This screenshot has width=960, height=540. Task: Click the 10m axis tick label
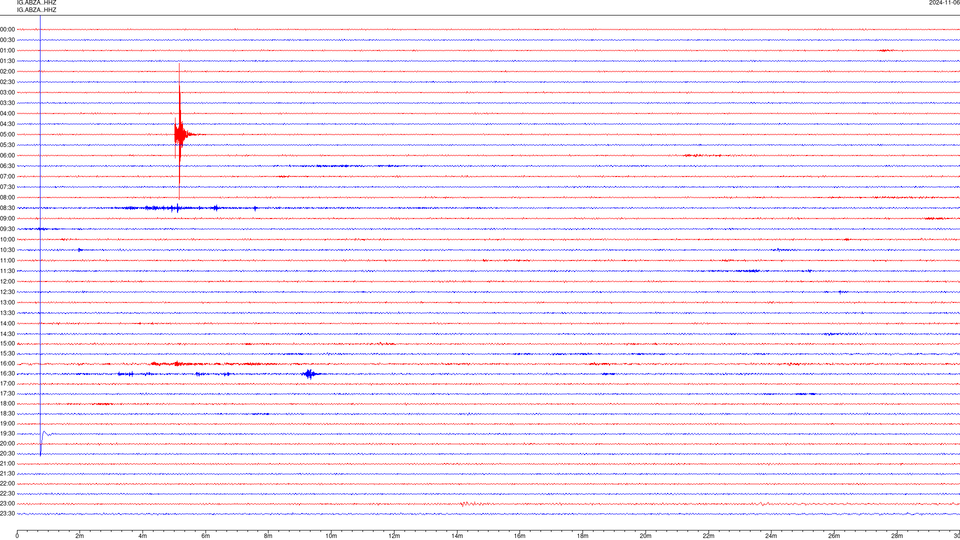click(x=331, y=536)
